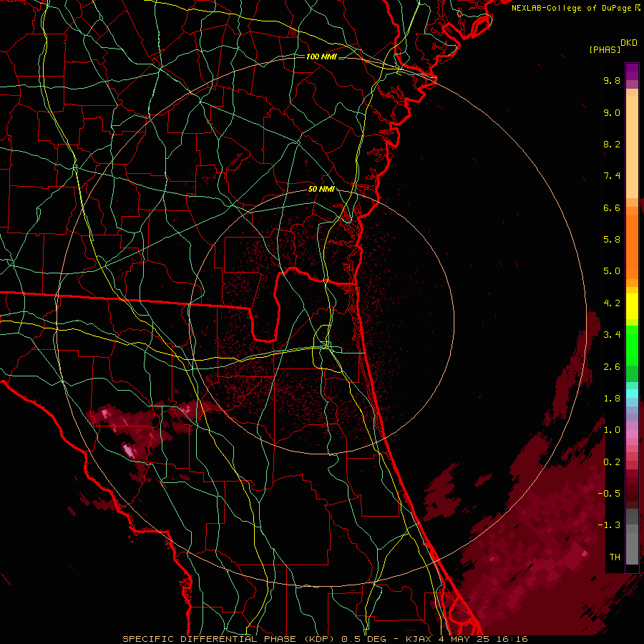This screenshot has height=644, width=644.
Task: Click the 9.0 value on the color scale
Action: (612, 112)
